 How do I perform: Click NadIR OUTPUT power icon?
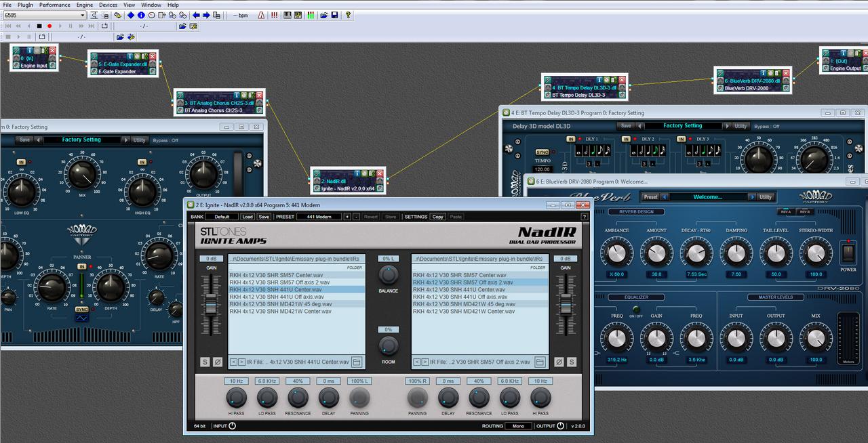tap(560, 426)
